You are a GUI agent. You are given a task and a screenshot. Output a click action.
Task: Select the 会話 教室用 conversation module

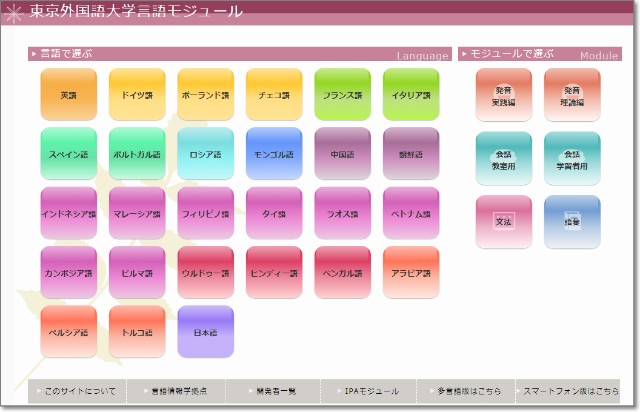(x=503, y=159)
